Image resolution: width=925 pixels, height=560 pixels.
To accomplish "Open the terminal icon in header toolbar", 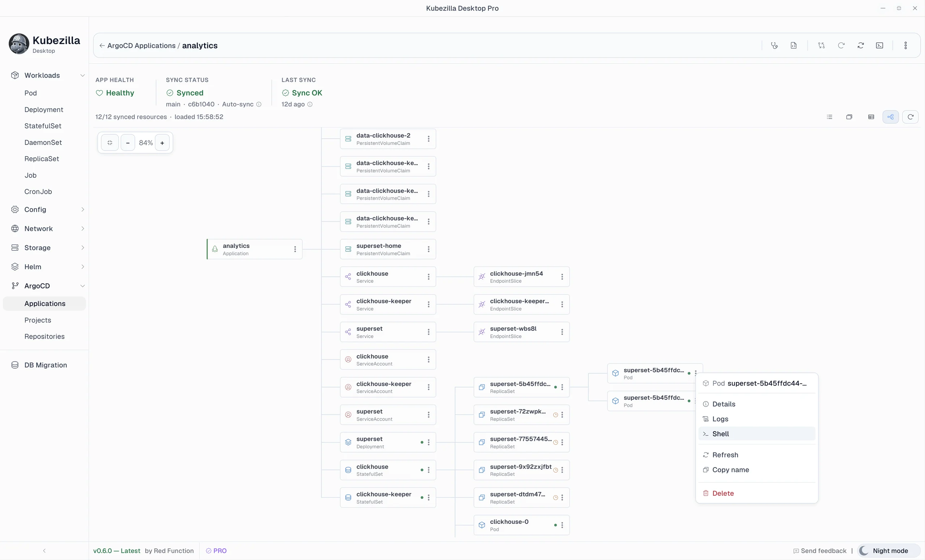I will (879, 46).
